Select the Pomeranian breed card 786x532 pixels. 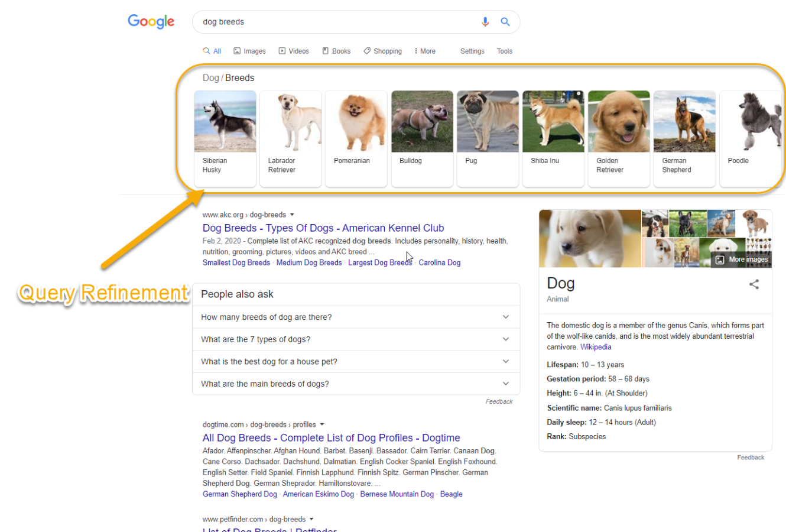[356, 138]
